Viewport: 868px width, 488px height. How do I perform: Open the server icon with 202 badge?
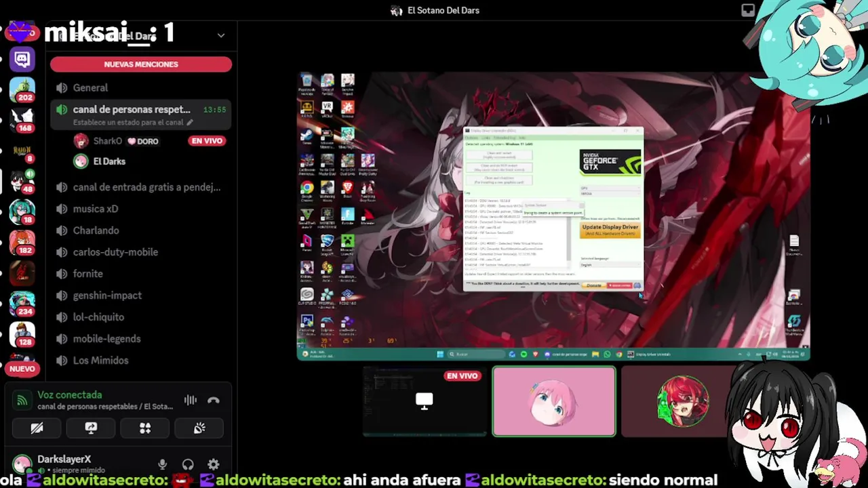point(22,89)
